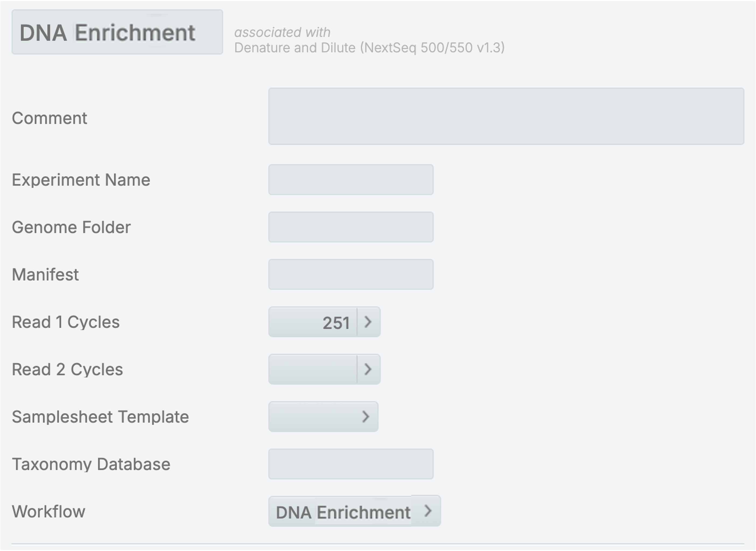Select the Manifest label text
This screenshot has height=551, width=756.
[45, 275]
